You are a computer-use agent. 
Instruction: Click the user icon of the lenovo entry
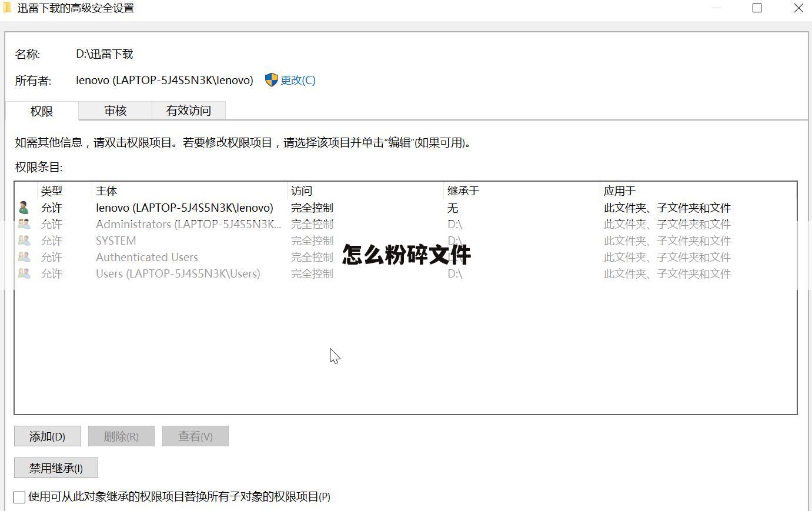tap(24, 208)
